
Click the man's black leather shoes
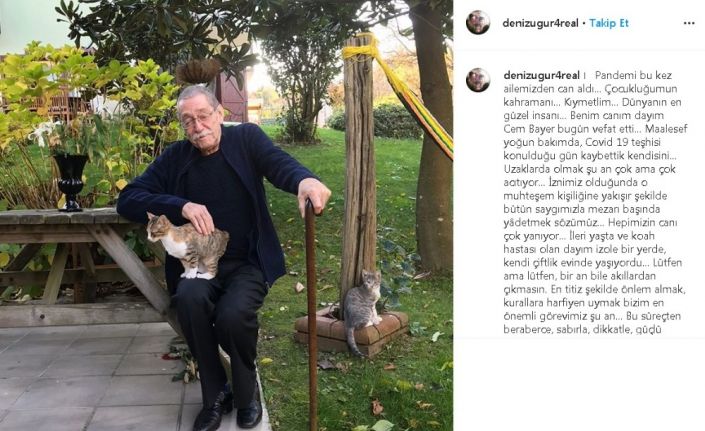[228, 409]
